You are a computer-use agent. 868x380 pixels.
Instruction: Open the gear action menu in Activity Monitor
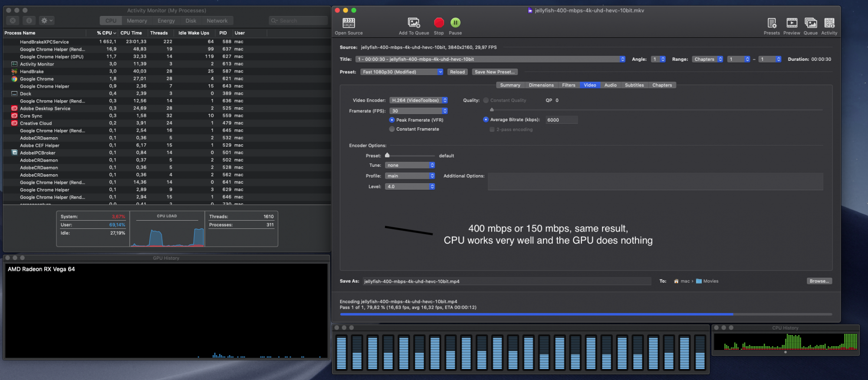click(46, 20)
